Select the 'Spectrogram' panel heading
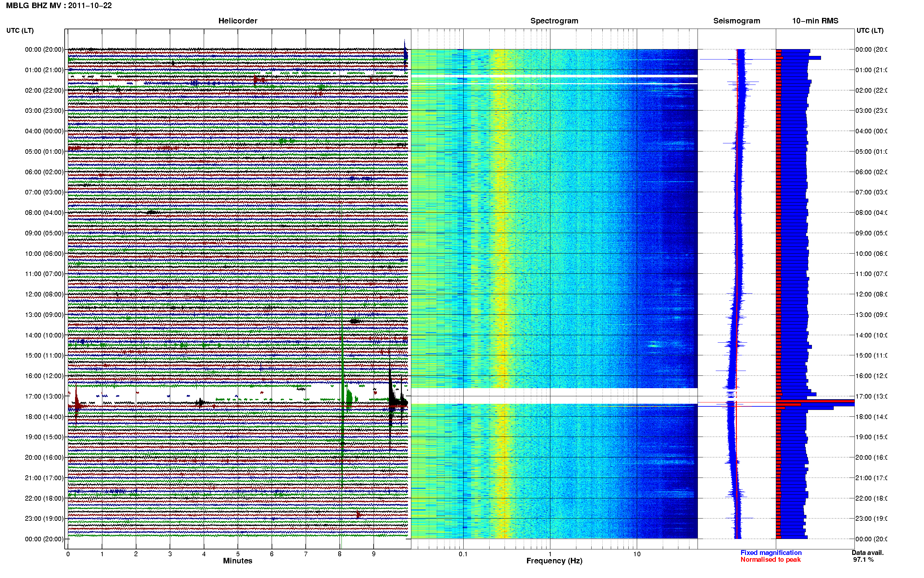 554,21
